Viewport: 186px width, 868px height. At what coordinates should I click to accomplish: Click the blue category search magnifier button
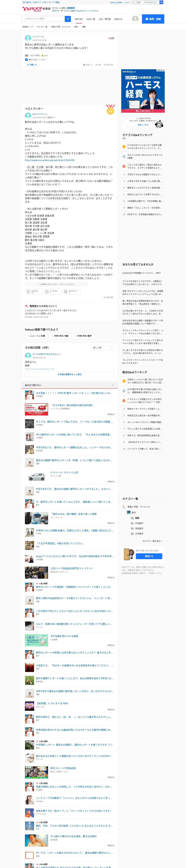68,19
